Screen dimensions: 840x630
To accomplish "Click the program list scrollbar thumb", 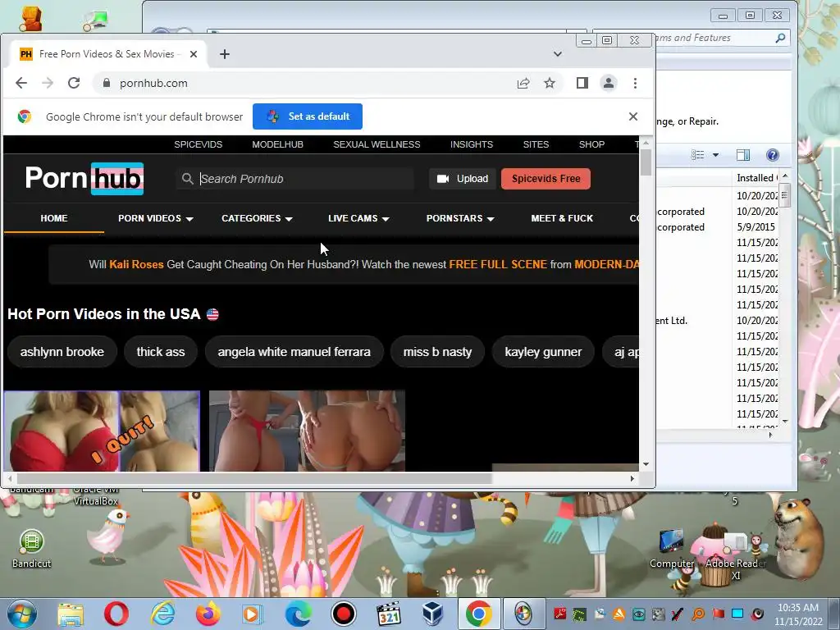I will (x=785, y=195).
